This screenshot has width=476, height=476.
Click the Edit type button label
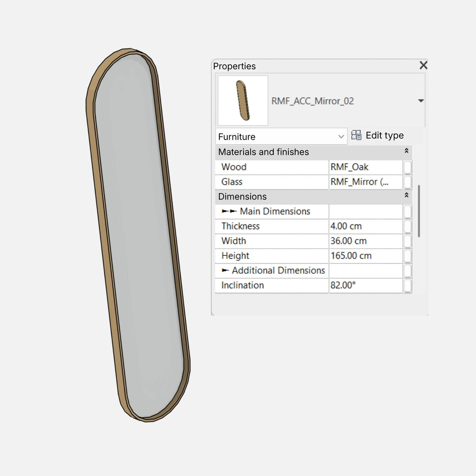pyautogui.click(x=384, y=135)
